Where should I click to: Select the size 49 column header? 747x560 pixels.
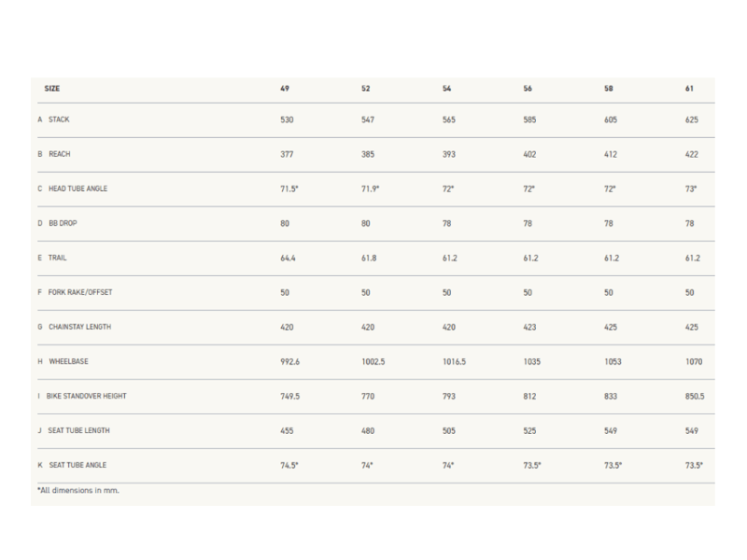(x=285, y=88)
